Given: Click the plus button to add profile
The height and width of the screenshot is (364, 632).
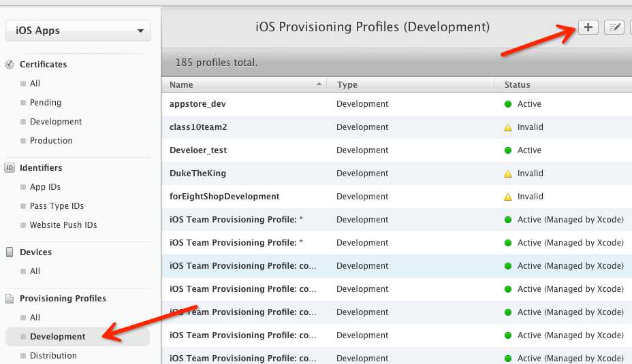Looking at the screenshot, I should (x=588, y=27).
